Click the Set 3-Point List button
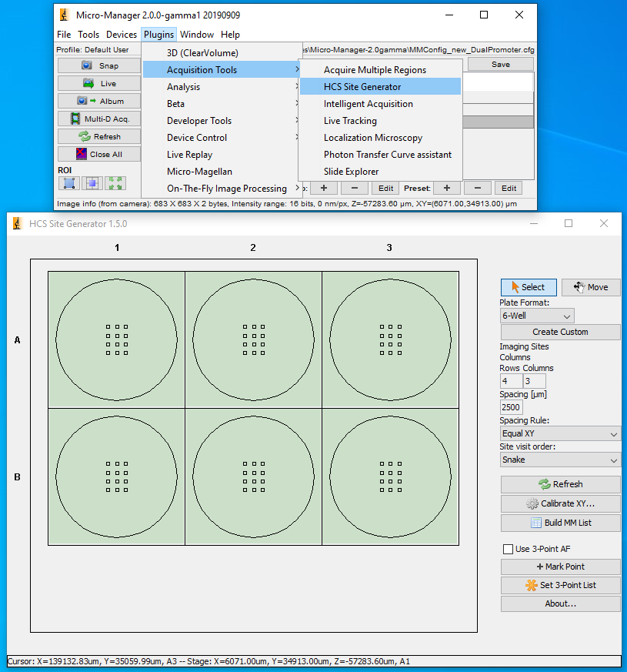The width and height of the screenshot is (627, 672). coord(560,585)
